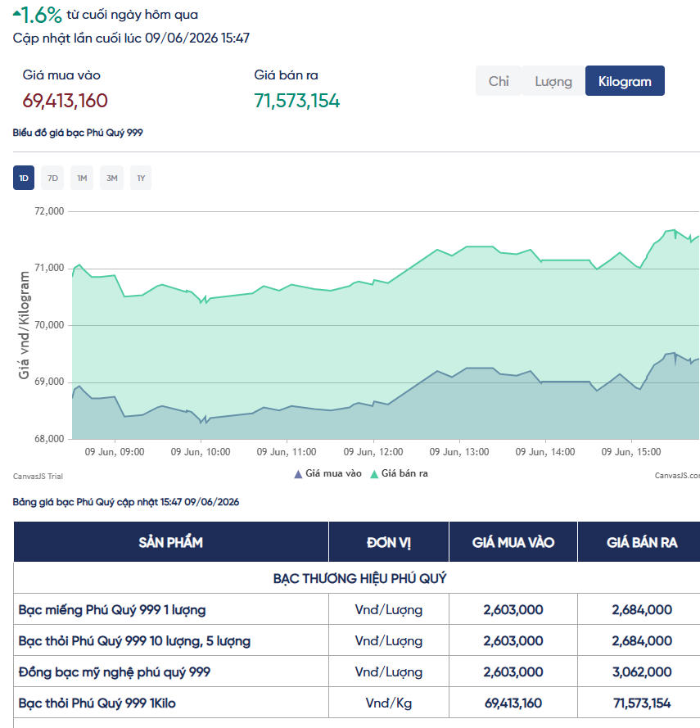Screen dimensions: 700x728
Task: Click the Biểu đồ giá bạc Phú Quý 999 heading
Action: pyautogui.click(x=78, y=133)
